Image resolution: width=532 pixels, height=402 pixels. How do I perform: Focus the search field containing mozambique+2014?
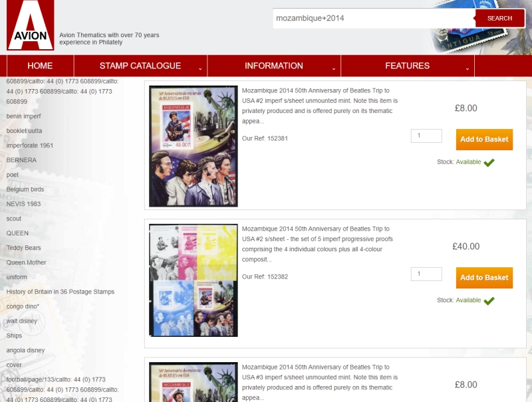coord(372,19)
